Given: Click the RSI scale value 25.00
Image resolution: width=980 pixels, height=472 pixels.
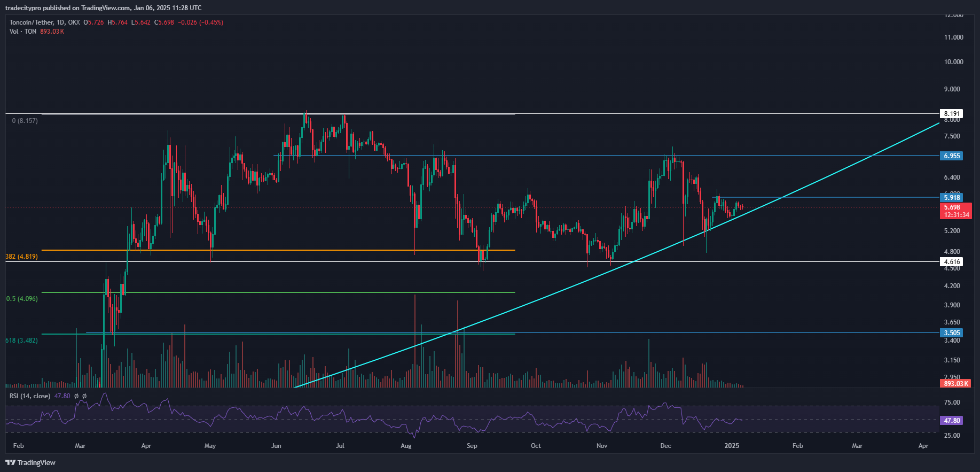Looking at the screenshot, I should point(952,436).
